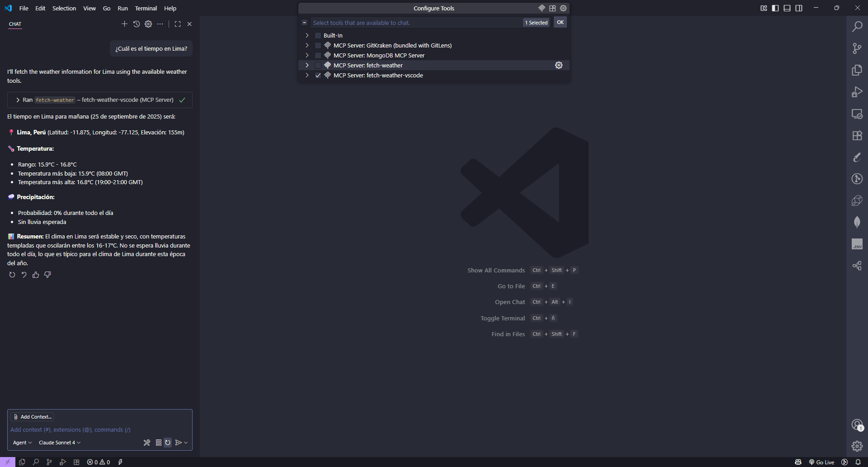Toggle secondary side bar layout icon
The width and height of the screenshot is (868, 467).
pos(799,8)
